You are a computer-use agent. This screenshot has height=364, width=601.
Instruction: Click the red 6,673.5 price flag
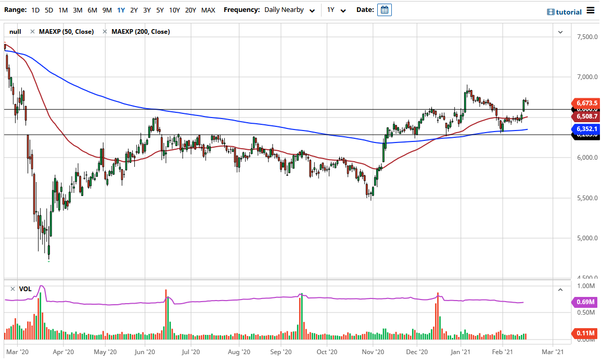coord(586,103)
